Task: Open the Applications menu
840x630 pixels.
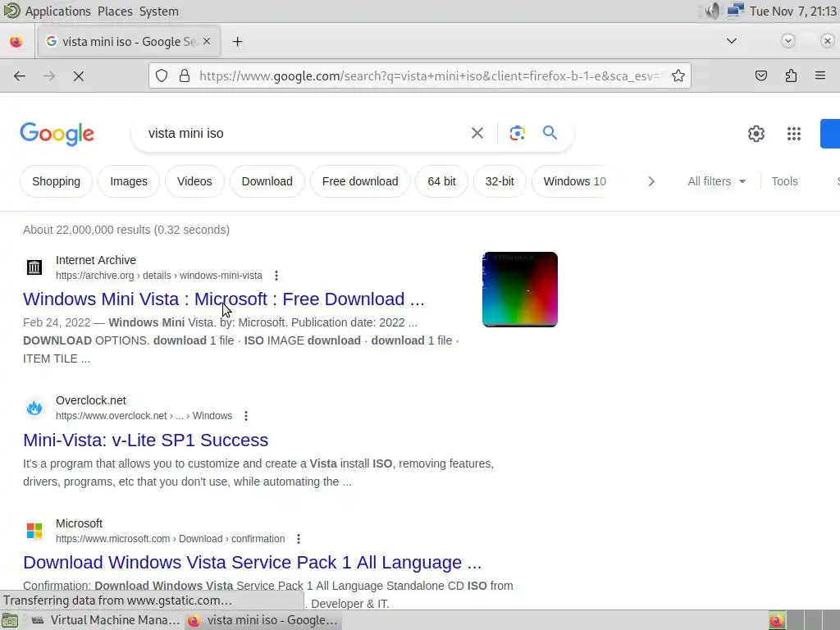Action: click(58, 11)
